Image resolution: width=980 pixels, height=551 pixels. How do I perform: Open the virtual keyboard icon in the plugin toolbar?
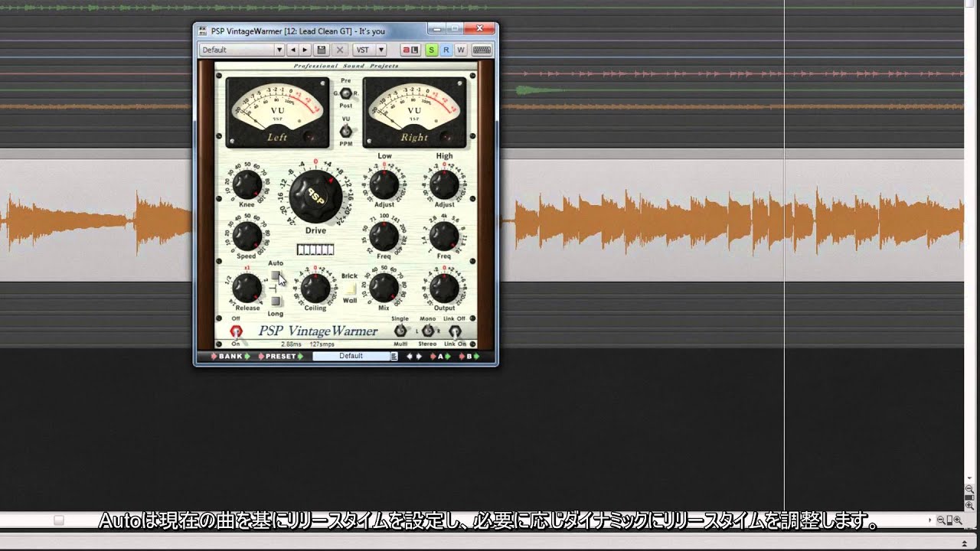tap(482, 50)
